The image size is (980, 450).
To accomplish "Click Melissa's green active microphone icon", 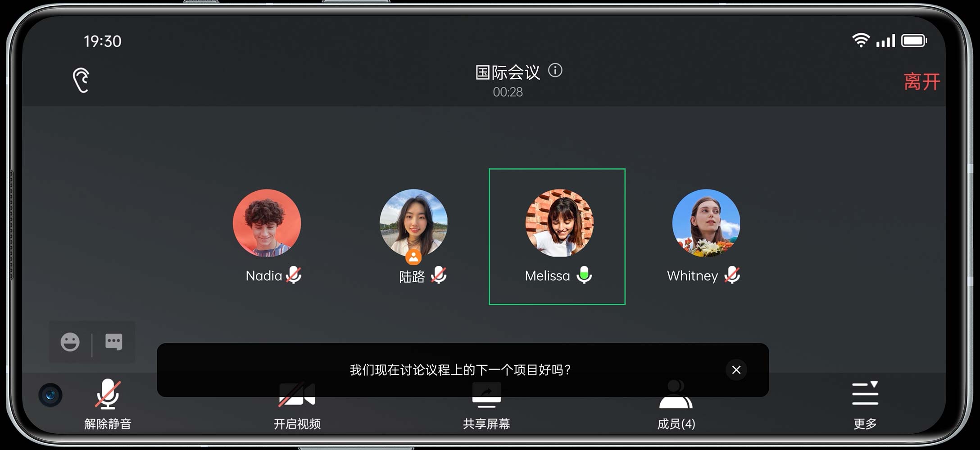I will (584, 275).
